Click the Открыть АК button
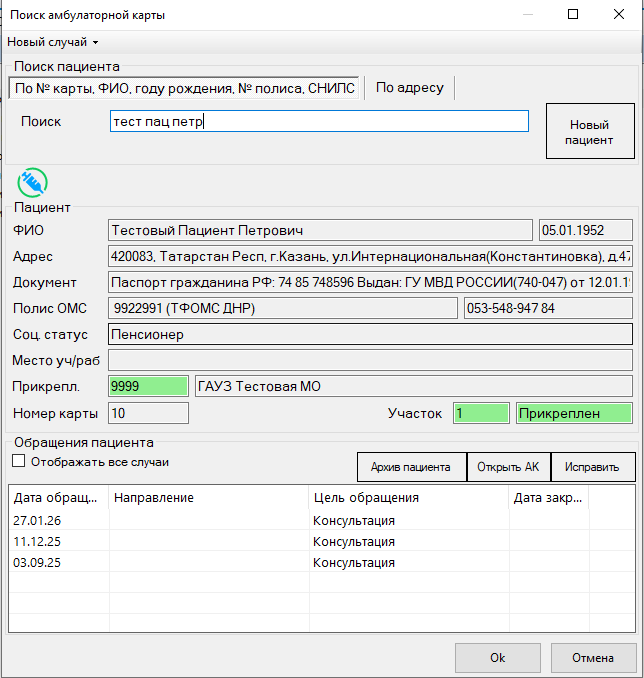The height and width of the screenshot is (678, 644). (x=508, y=467)
